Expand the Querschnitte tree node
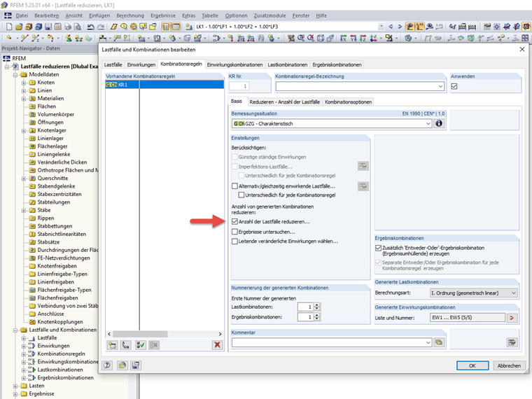The width and height of the screenshot is (532, 399). (x=24, y=178)
